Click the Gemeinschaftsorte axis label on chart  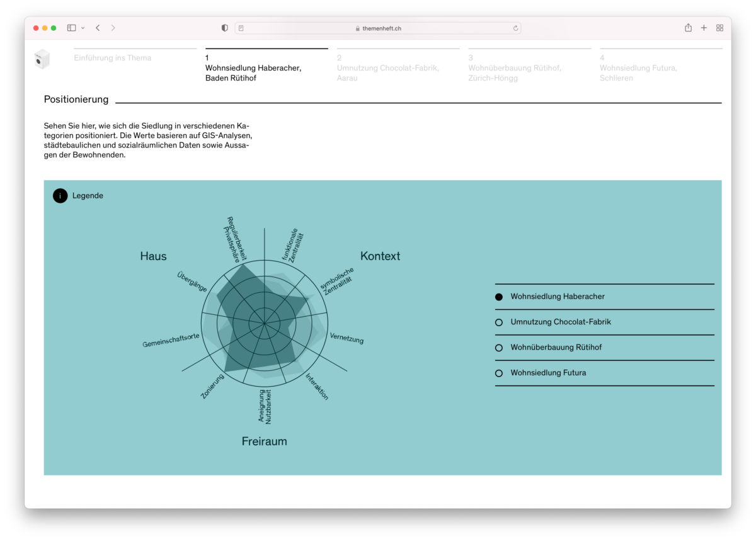pos(171,340)
